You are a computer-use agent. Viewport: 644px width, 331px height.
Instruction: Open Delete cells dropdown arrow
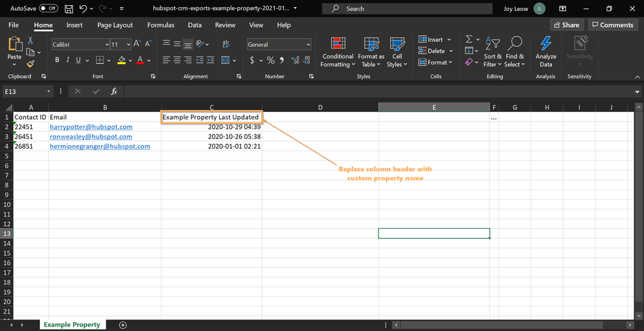click(451, 52)
